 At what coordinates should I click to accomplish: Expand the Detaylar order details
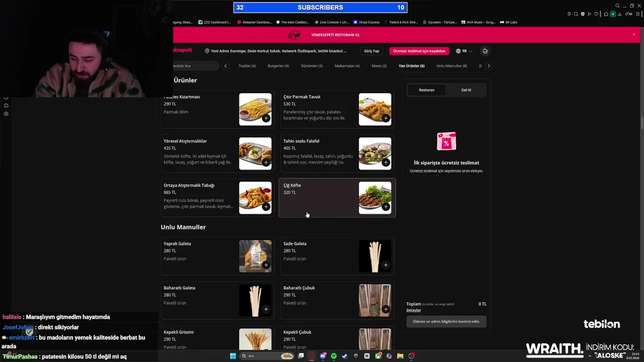point(414,310)
